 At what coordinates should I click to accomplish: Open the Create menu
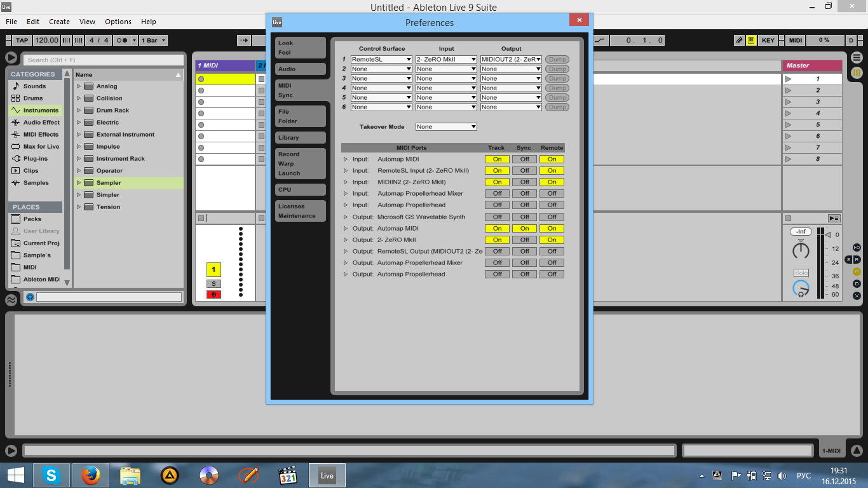click(59, 22)
